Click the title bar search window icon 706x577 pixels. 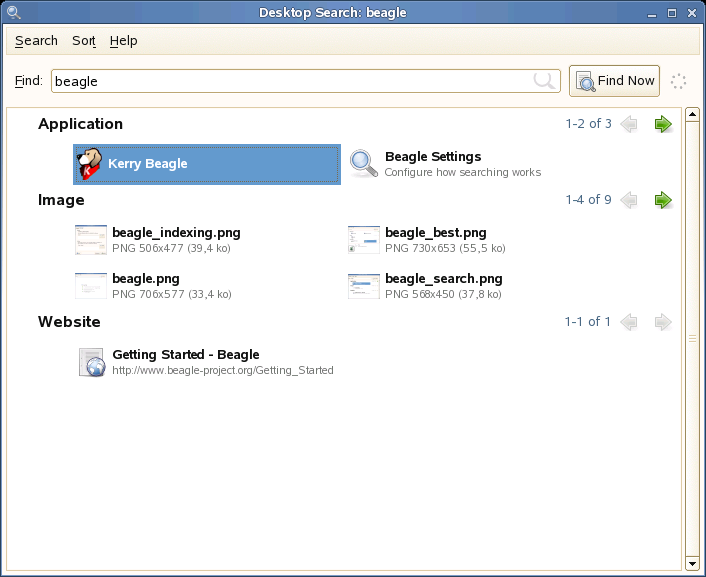14,13
